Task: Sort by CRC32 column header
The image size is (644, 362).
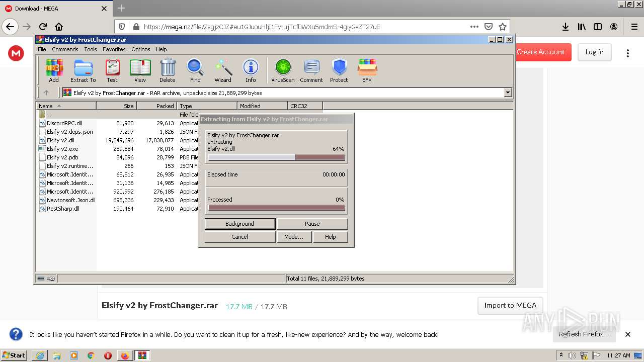Action: pyautogui.click(x=305, y=106)
